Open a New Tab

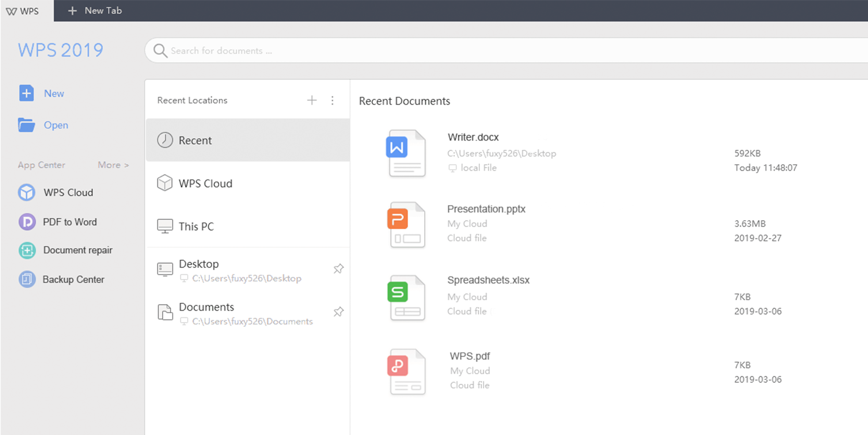(95, 10)
